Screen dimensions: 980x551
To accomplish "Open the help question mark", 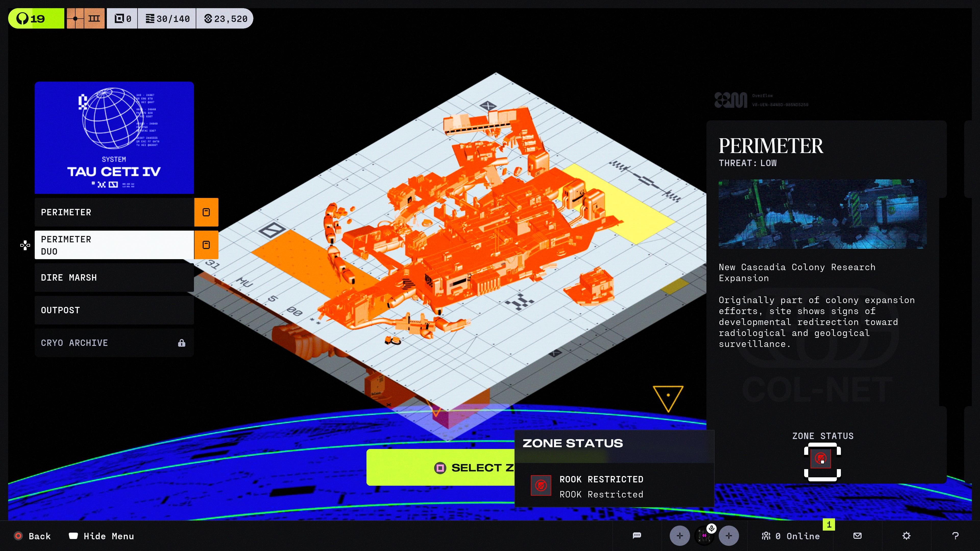I will point(955,536).
